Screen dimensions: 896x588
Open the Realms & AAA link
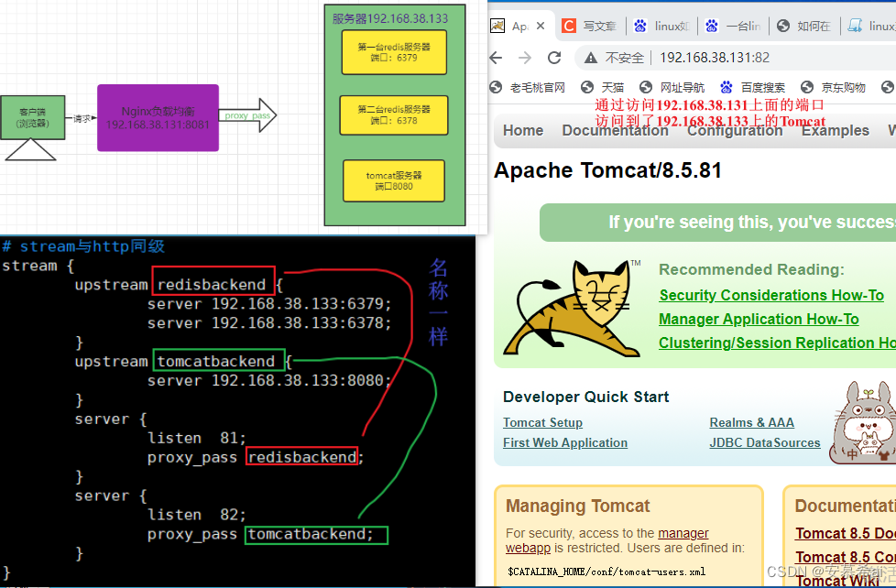(x=751, y=423)
